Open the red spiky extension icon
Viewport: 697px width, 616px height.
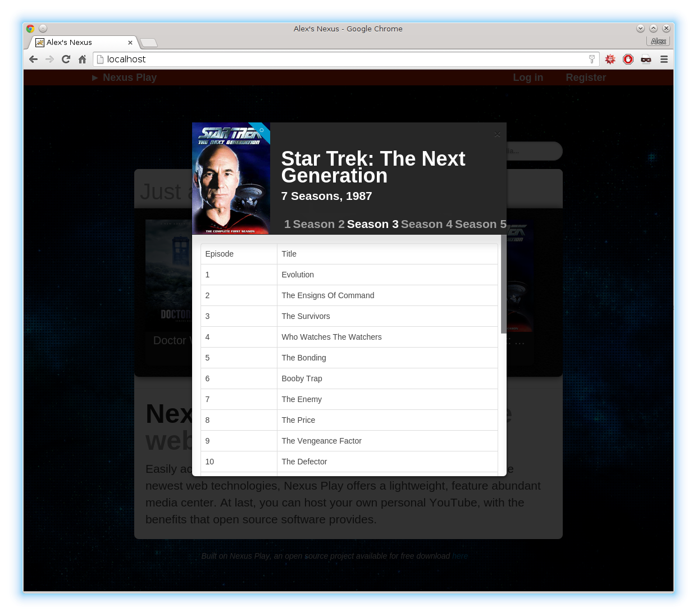pos(610,60)
